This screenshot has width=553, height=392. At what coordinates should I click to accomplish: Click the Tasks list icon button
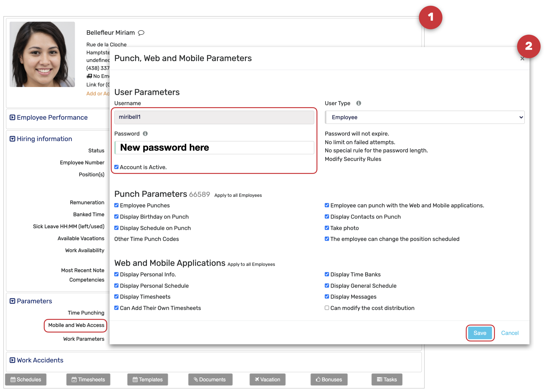380,380
